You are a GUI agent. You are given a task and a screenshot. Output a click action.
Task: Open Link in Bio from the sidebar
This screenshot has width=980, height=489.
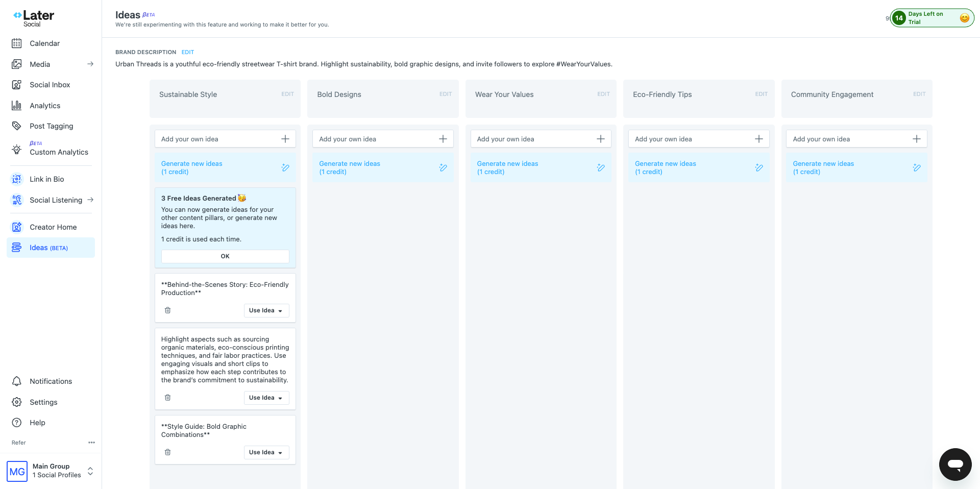[x=47, y=179]
